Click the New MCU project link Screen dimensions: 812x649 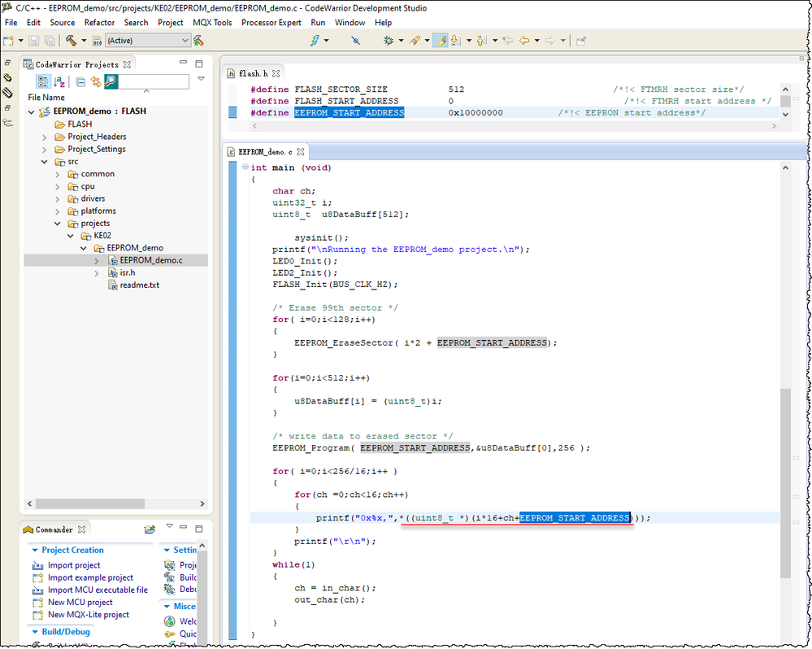80,602
